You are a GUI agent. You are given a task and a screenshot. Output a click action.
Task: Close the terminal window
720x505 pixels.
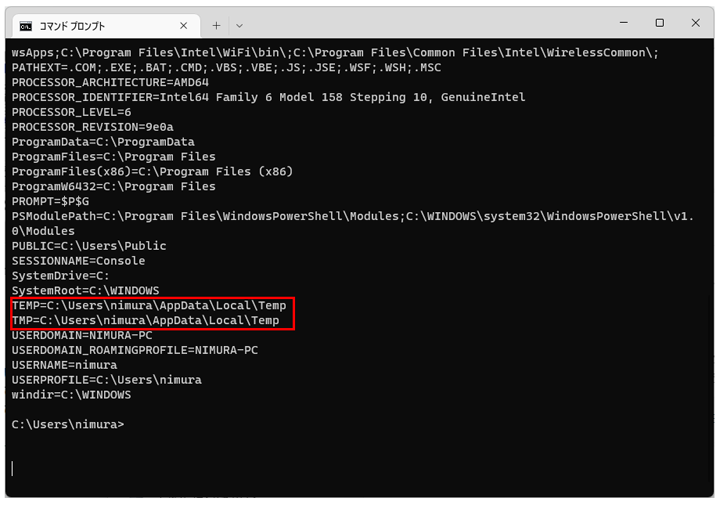[x=695, y=22]
